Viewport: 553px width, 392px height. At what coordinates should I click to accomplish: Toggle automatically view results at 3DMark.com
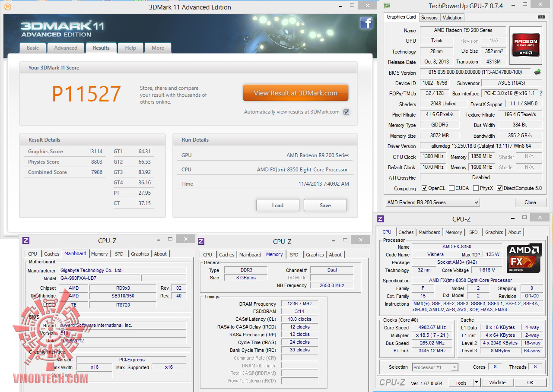point(346,112)
